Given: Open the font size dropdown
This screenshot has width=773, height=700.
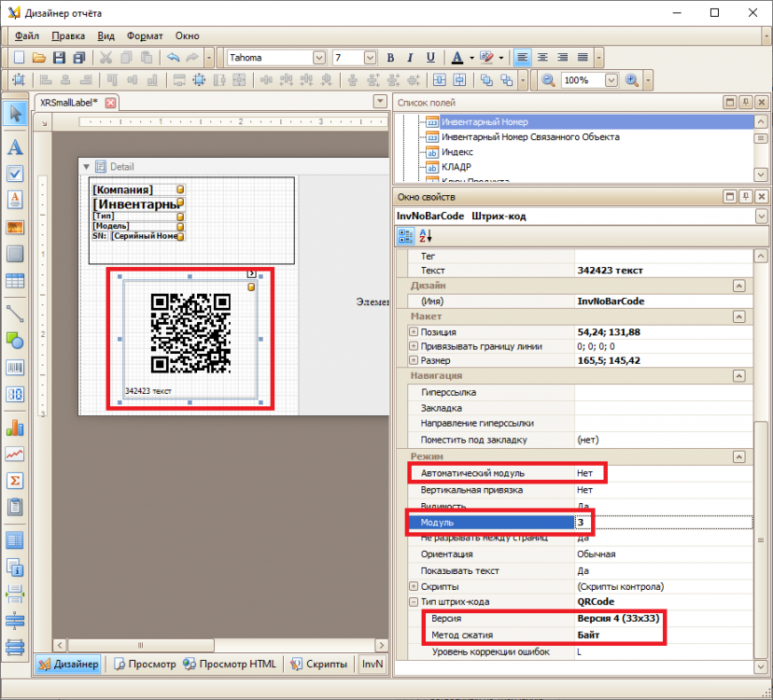Looking at the screenshot, I should pyautogui.click(x=370, y=58).
